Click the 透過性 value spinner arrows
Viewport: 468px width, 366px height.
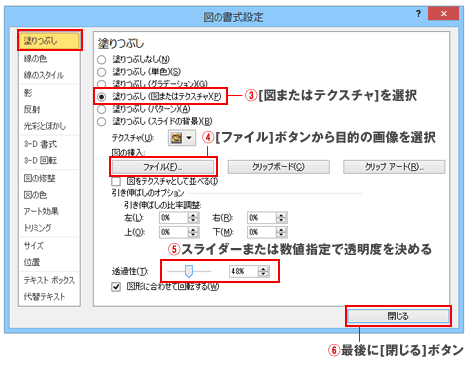coord(263,271)
